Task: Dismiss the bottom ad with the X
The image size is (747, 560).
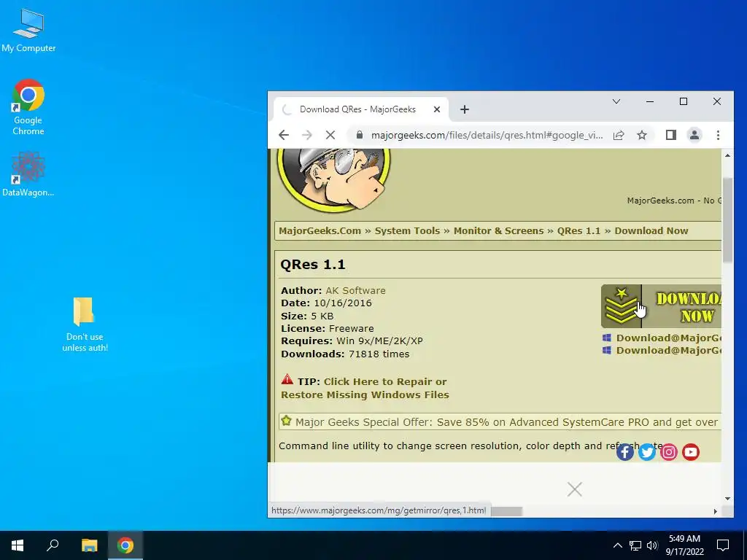Action: (575, 489)
